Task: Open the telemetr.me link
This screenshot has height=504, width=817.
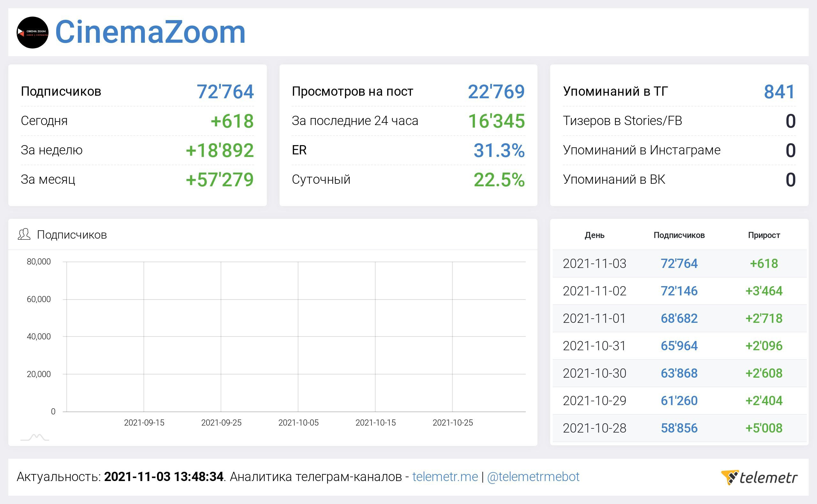Action: [445, 477]
